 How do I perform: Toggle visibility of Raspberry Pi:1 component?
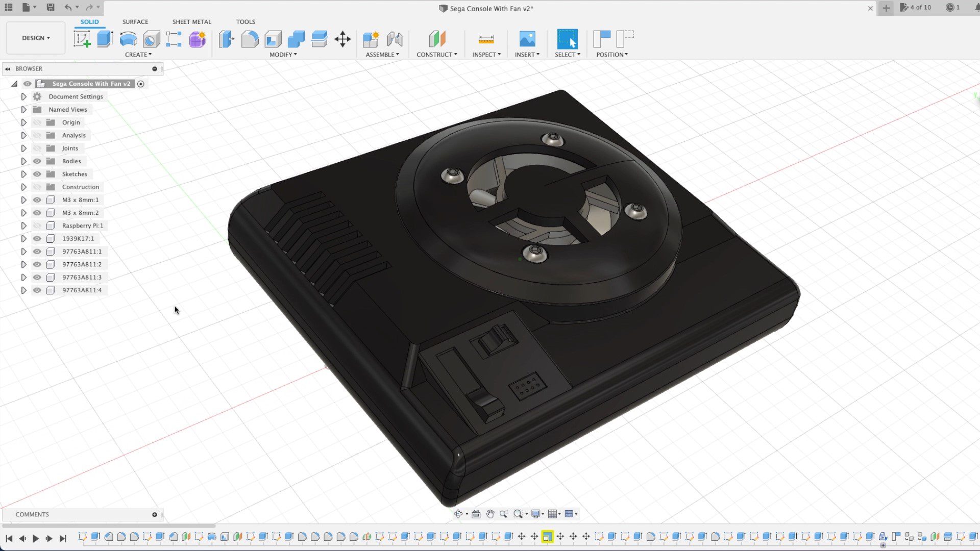click(37, 226)
